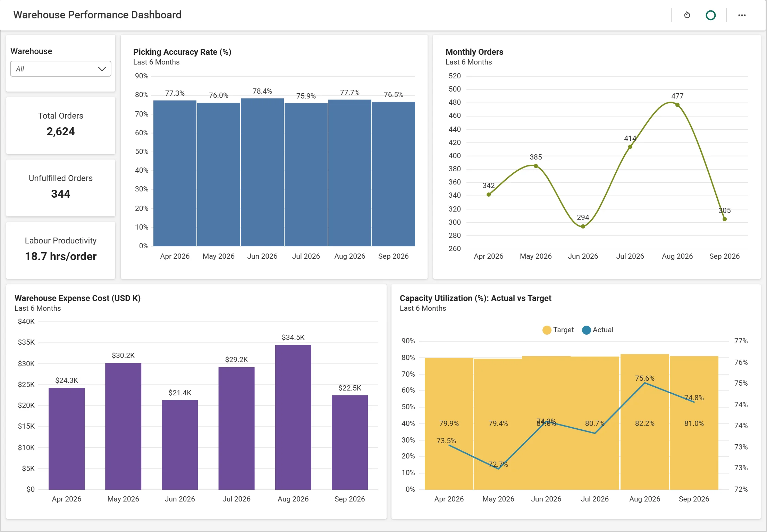Screen dimensions: 767x532
Task: Click the Warehouse dropdown chevron arrow
Action: (x=102, y=69)
